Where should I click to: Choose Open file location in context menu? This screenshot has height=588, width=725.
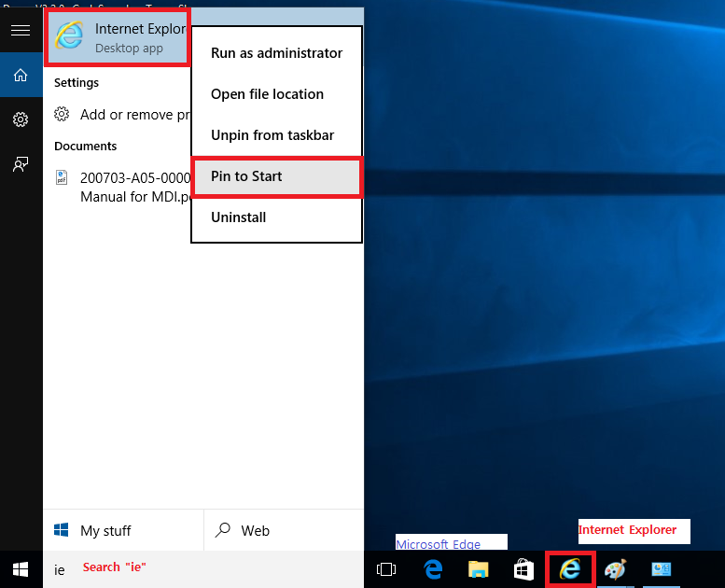[267, 94]
